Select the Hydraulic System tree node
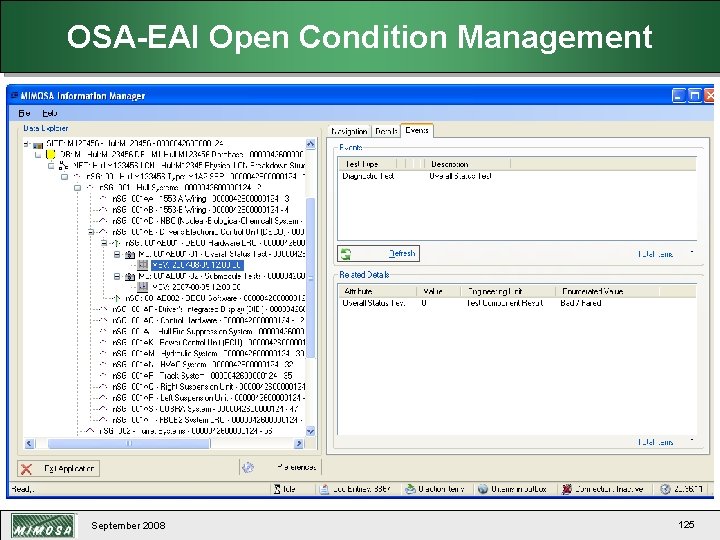720x540 pixels. tap(208, 354)
